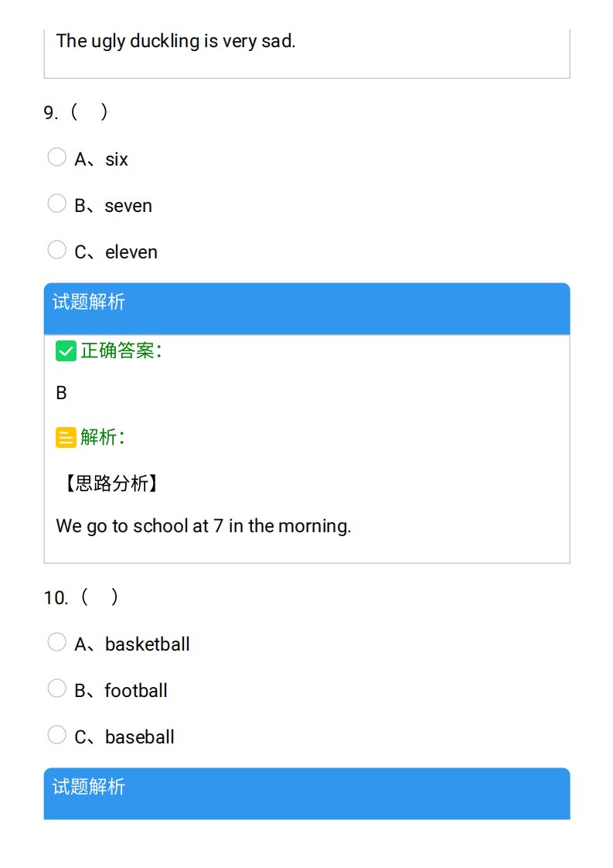Click the 'football' option label

point(136,690)
